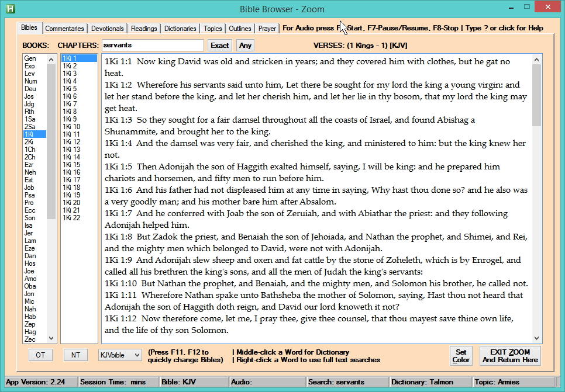Run an Any word search

tap(246, 46)
